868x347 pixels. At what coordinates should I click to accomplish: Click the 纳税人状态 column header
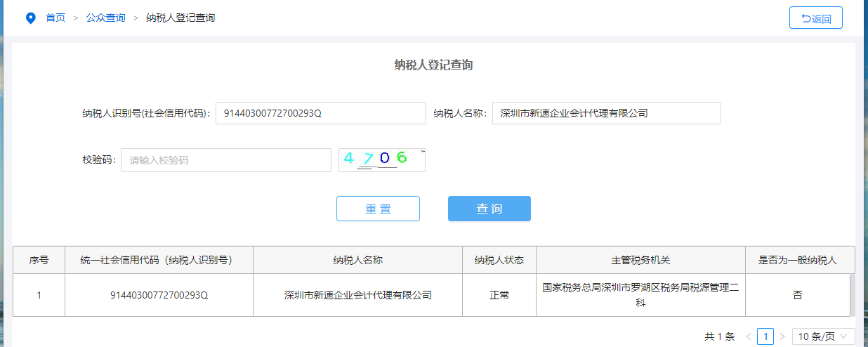tap(499, 260)
